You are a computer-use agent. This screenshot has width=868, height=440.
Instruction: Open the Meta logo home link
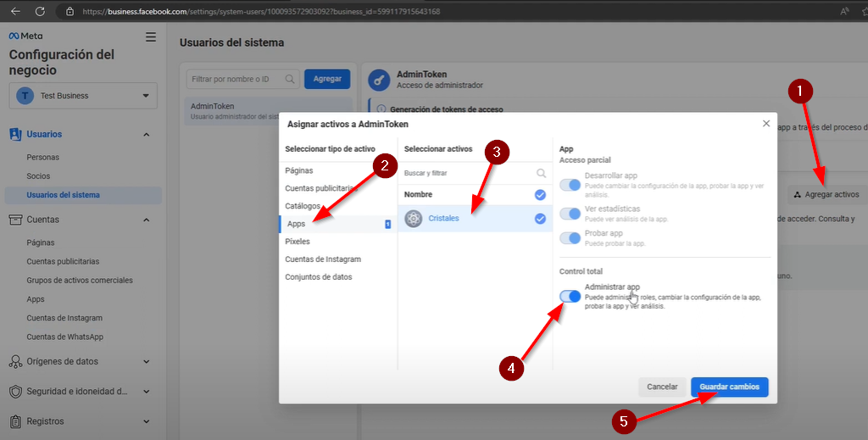[25, 36]
